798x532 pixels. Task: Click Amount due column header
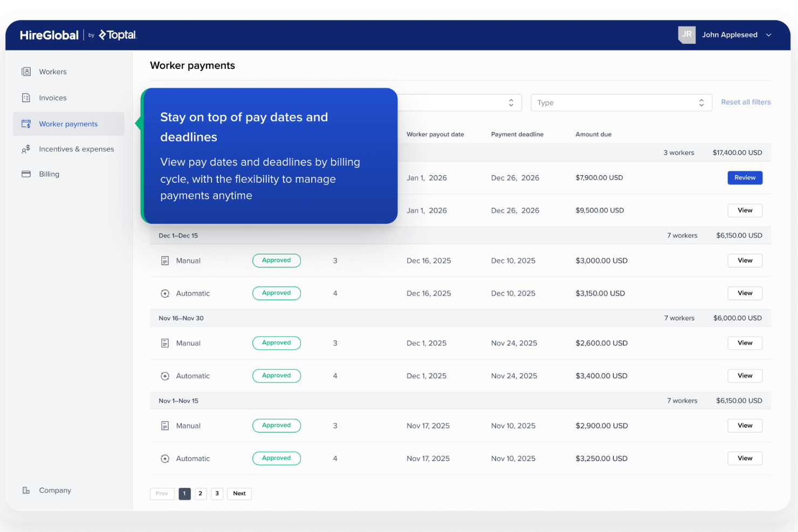coord(593,134)
